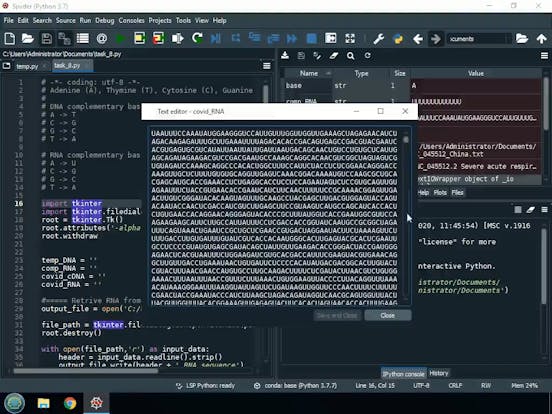Open the Variable explorer options hamburger menu
Image resolution: width=552 pixels, height=414 pixels.
coord(544,56)
